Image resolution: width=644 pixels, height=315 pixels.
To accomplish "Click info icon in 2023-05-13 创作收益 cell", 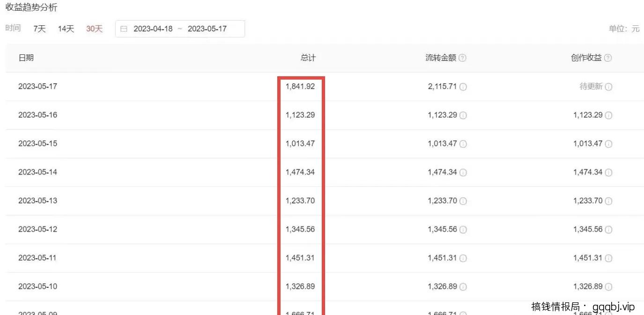I will pyautogui.click(x=608, y=201).
